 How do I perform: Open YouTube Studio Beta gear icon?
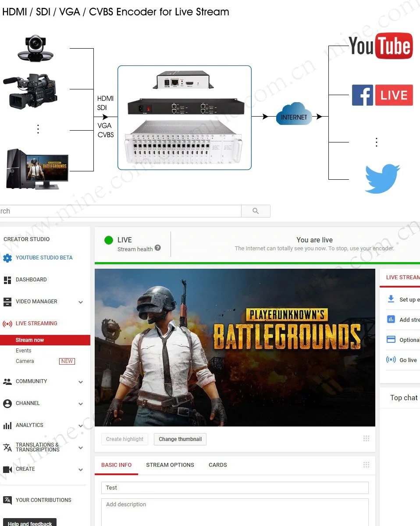[7, 258]
